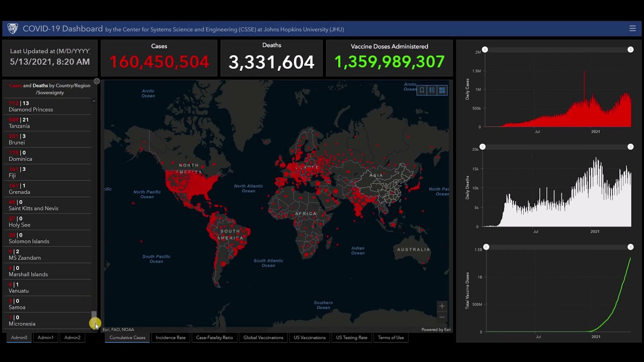Screen dimensions: 644x362
Task: Click the total Cases number 160,450,504
Action: point(159,62)
